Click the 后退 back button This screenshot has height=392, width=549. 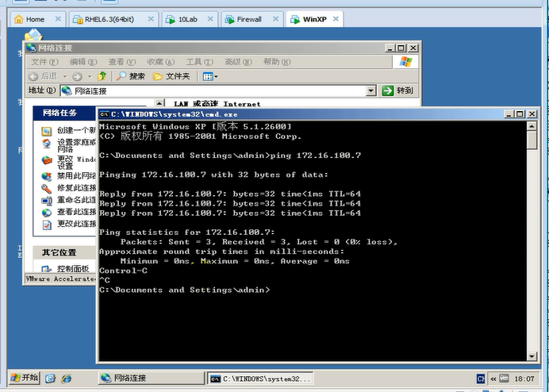(x=43, y=76)
